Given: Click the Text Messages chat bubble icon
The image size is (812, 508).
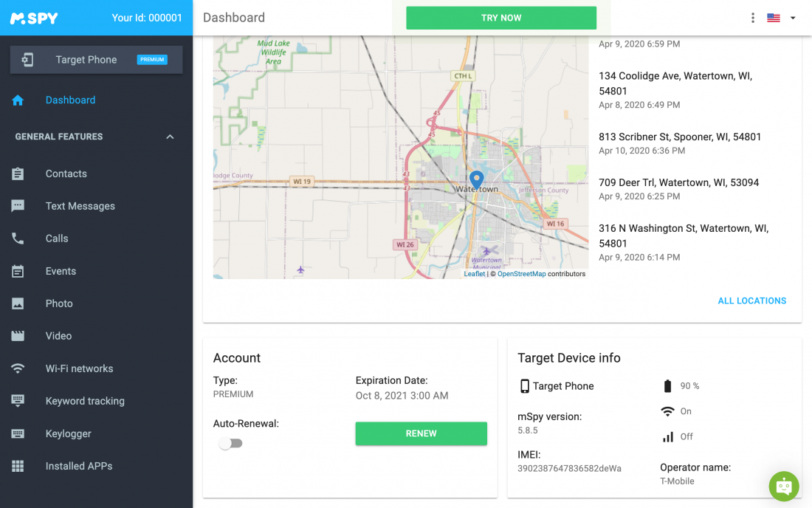Looking at the screenshot, I should pyautogui.click(x=18, y=206).
